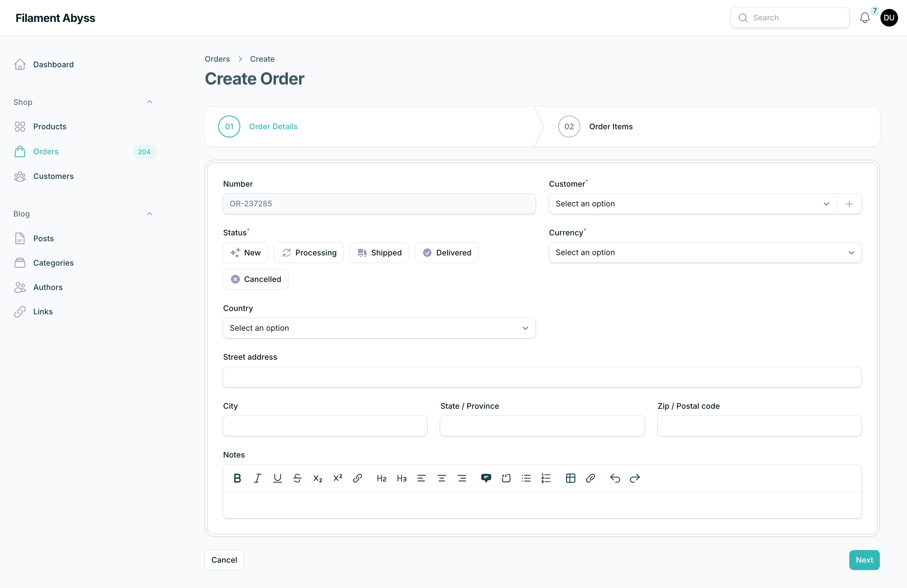The image size is (907, 588).
Task: Click the order Number input field
Action: (379, 204)
